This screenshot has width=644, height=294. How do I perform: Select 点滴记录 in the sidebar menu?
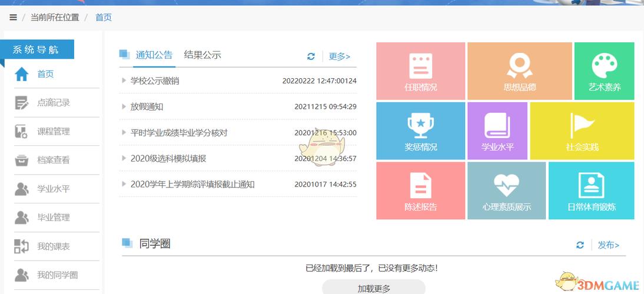(x=54, y=103)
